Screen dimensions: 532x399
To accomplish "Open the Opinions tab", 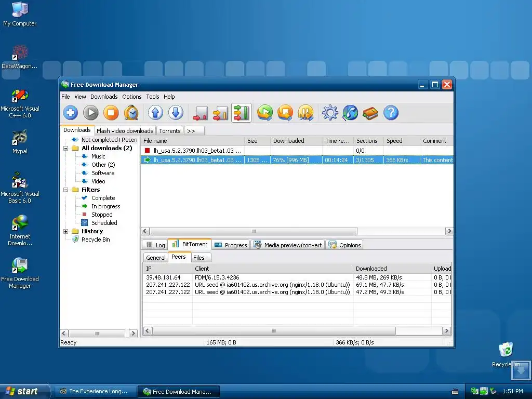I will pos(344,245).
